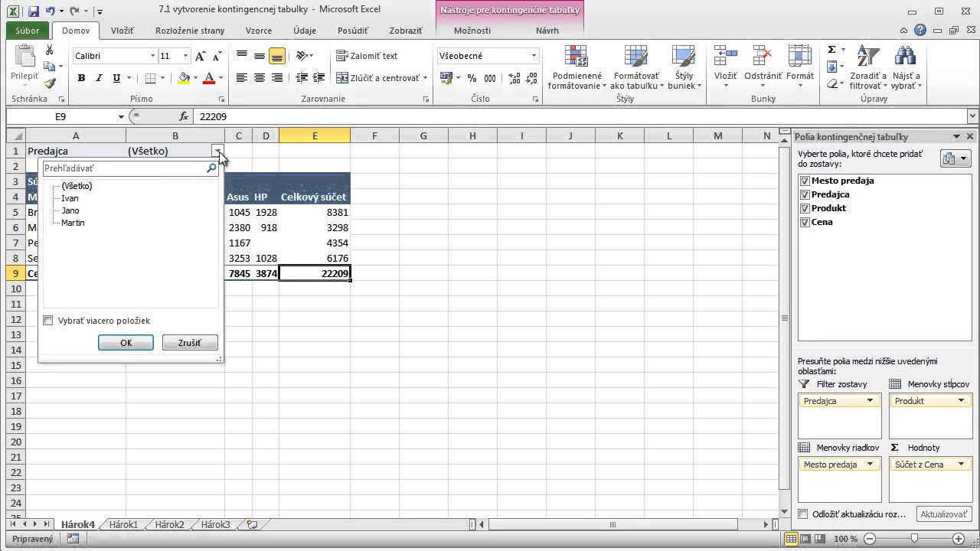
Task: Open Formátovať ako tabuľku gallery
Action: pyautogui.click(x=636, y=67)
